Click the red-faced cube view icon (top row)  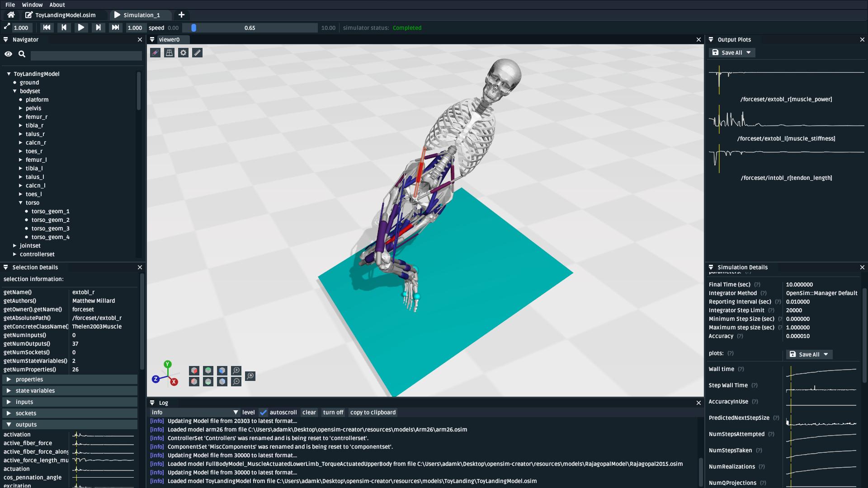[194, 371]
